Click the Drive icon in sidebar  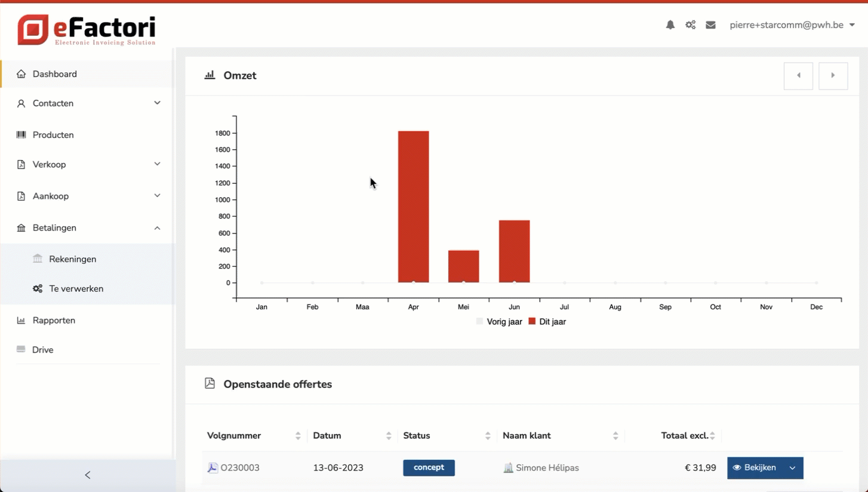pyautogui.click(x=21, y=350)
